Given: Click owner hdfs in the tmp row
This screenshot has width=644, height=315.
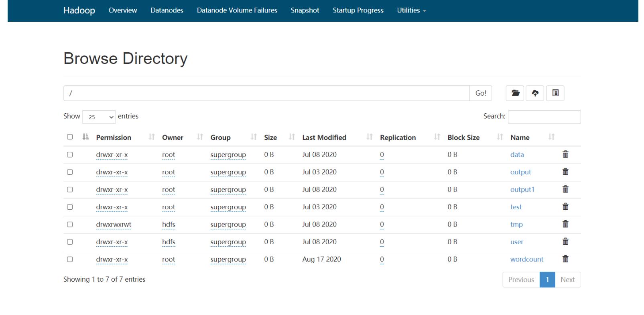Looking at the screenshot, I should tap(169, 225).
